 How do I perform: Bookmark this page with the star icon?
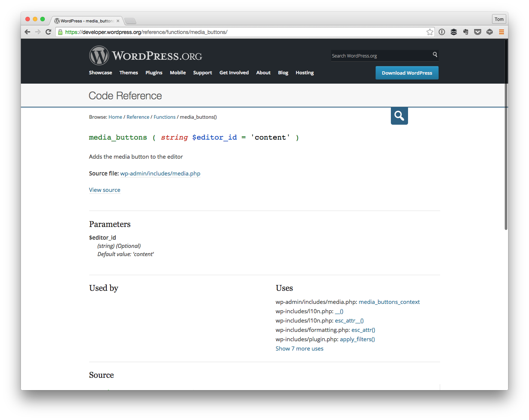[x=430, y=32]
